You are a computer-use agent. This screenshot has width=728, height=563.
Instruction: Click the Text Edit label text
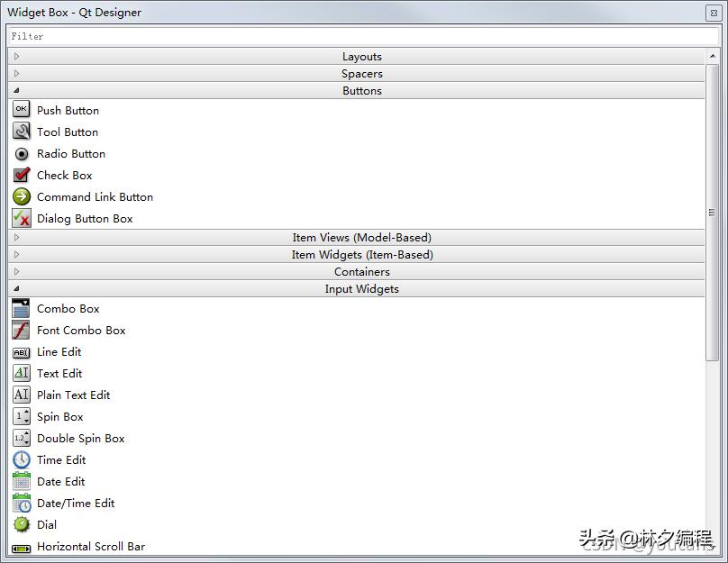click(59, 374)
